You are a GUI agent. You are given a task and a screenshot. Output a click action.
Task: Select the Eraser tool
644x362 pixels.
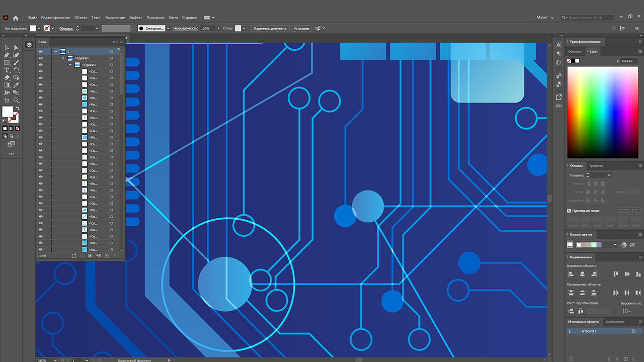click(x=7, y=78)
